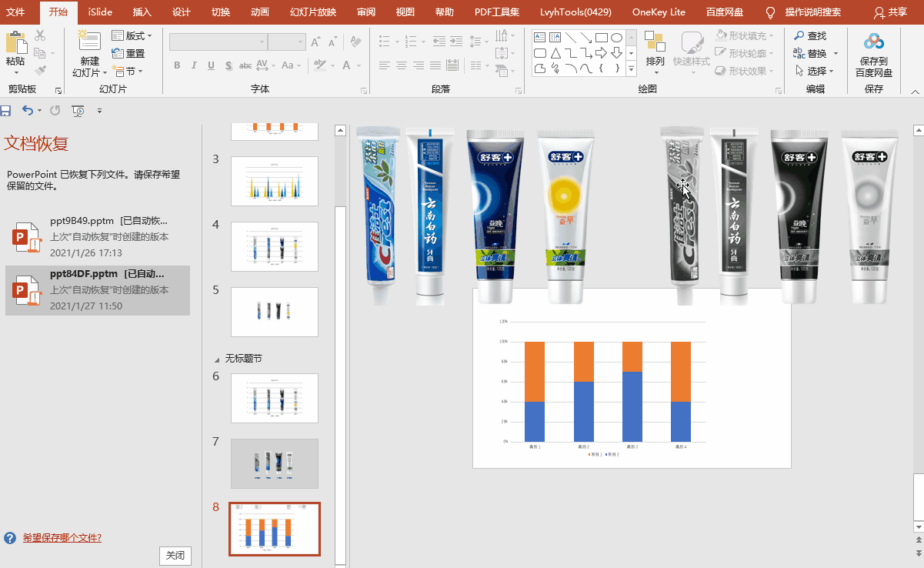Click the slide panel scrollbar up arrow
Image resolution: width=924 pixels, height=568 pixels.
point(340,130)
